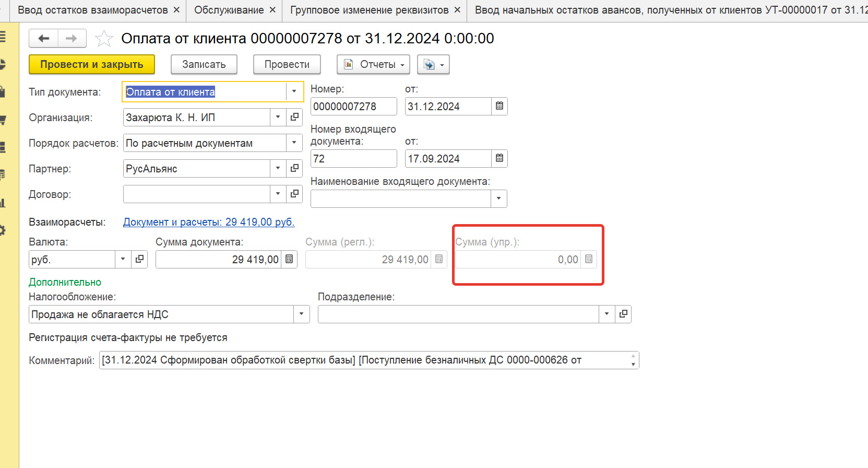
Task: Click the Провести и закрыть button
Action: [92, 65]
